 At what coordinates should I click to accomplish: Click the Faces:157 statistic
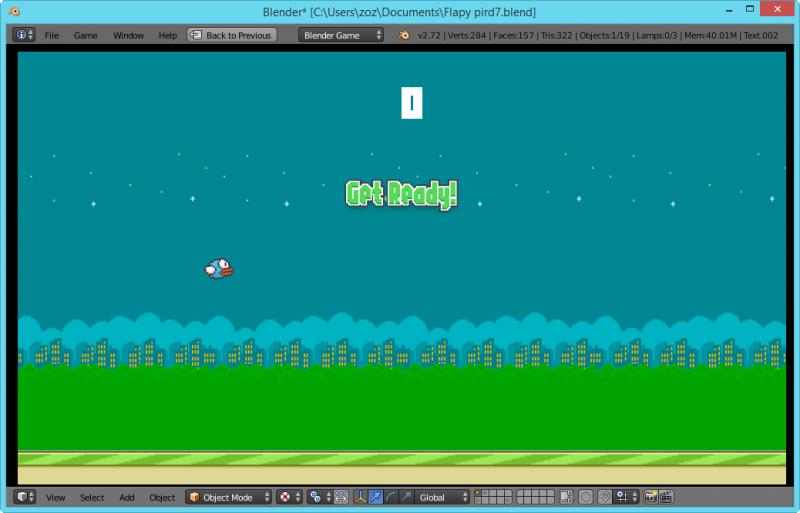[513, 35]
